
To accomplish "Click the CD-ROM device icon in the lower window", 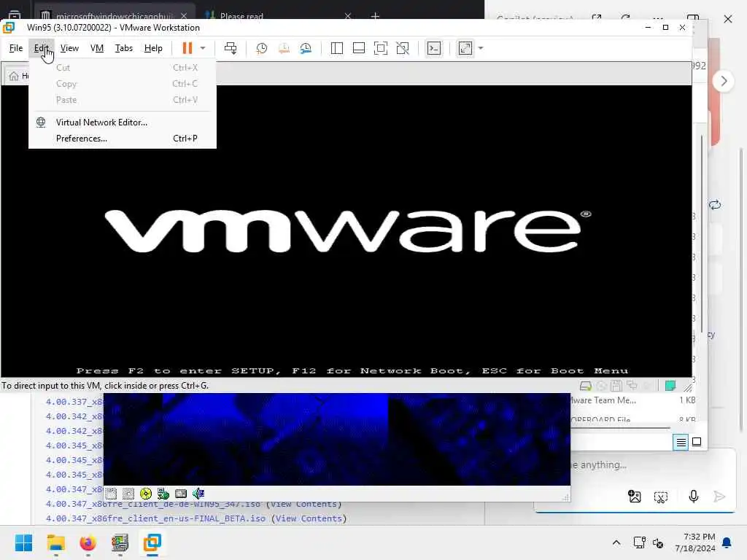I will [x=146, y=494].
